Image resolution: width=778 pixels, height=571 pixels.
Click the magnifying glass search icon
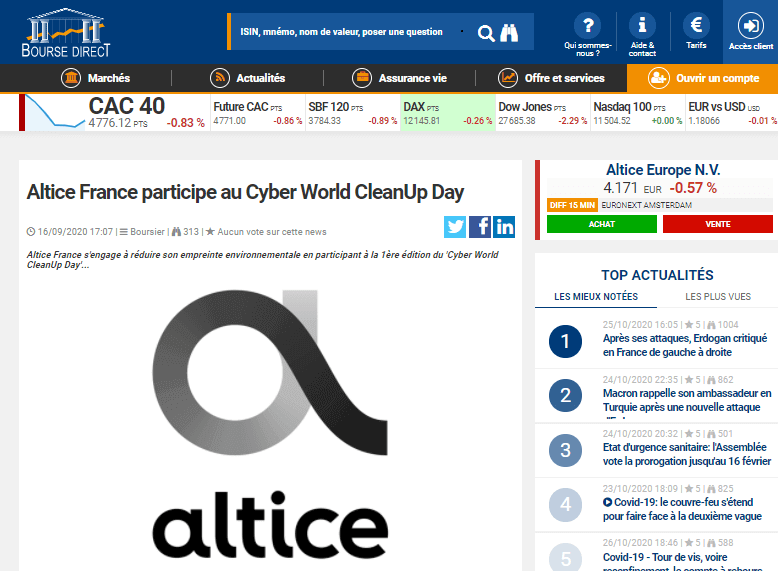click(486, 33)
